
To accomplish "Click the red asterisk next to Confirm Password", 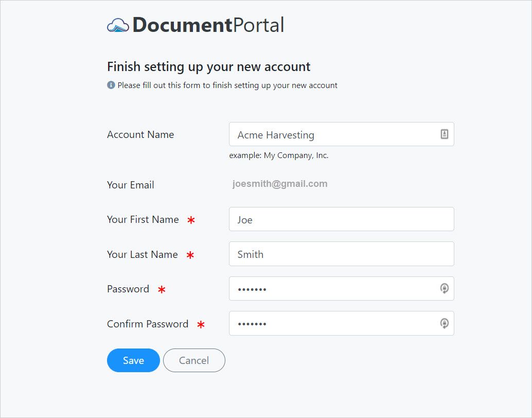I will tap(201, 325).
